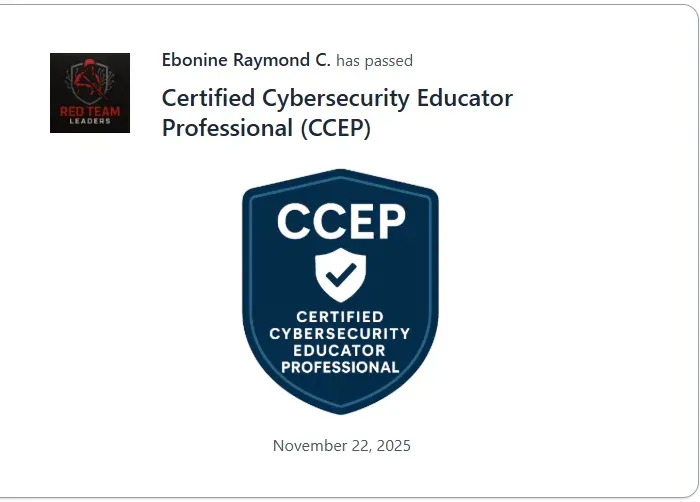Click the large "CCEP" letters on badge
The image size is (700, 502).
[x=340, y=221]
